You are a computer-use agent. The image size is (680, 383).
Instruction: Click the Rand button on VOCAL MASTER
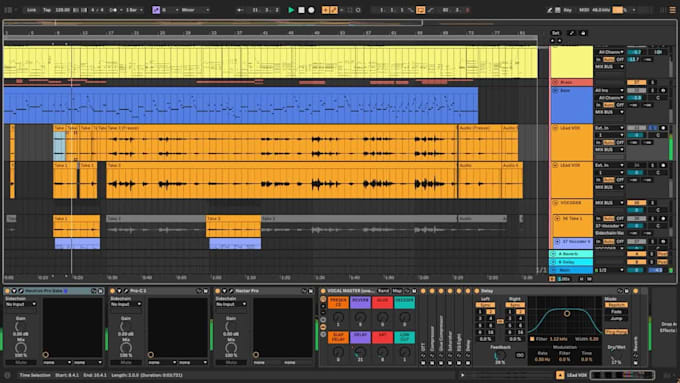coord(383,291)
